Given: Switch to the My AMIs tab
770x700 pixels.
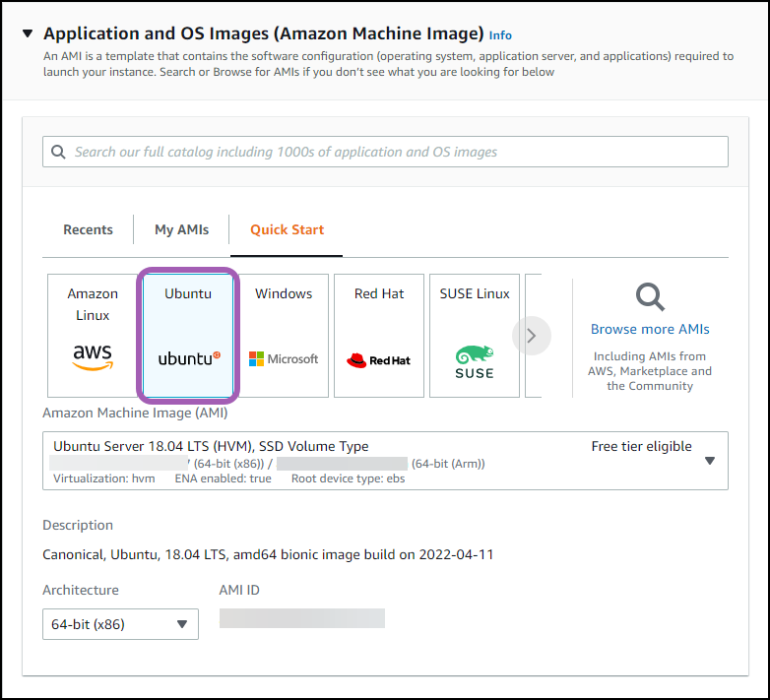Looking at the screenshot, I should 182,229.
